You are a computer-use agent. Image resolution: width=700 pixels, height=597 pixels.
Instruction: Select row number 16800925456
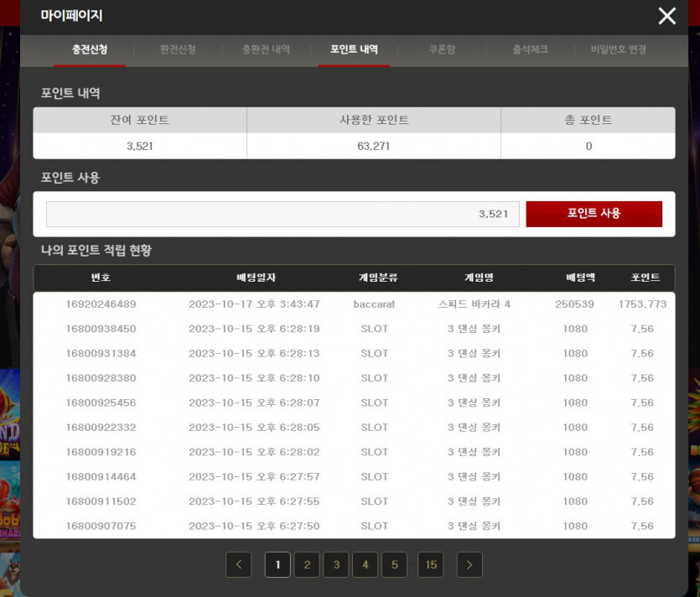[101, 402]
